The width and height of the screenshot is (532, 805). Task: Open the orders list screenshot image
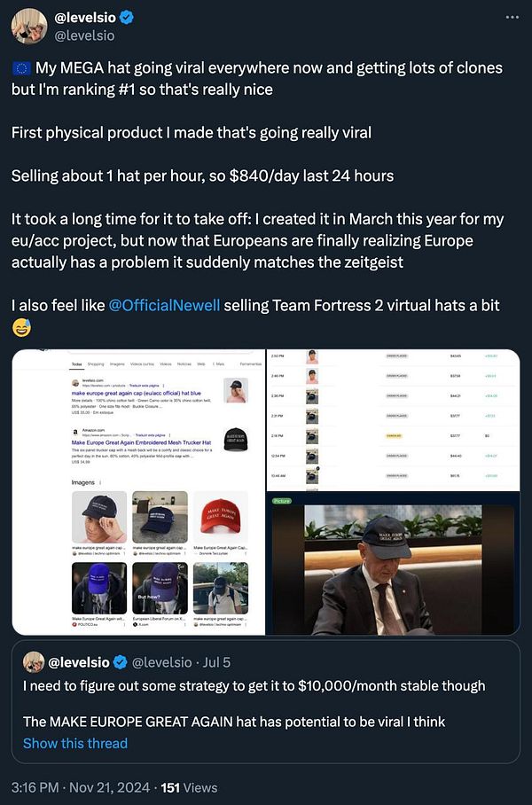394,420
